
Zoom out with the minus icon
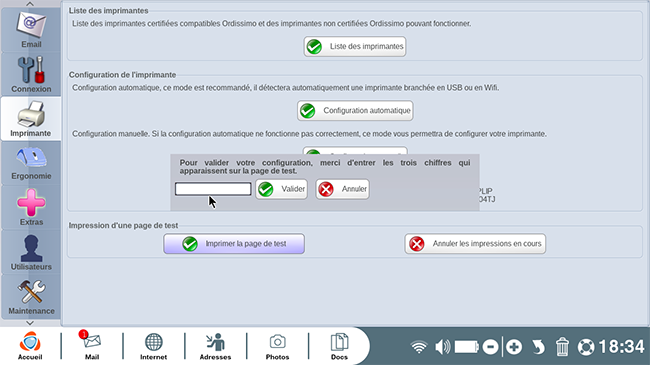click(490, 347)
